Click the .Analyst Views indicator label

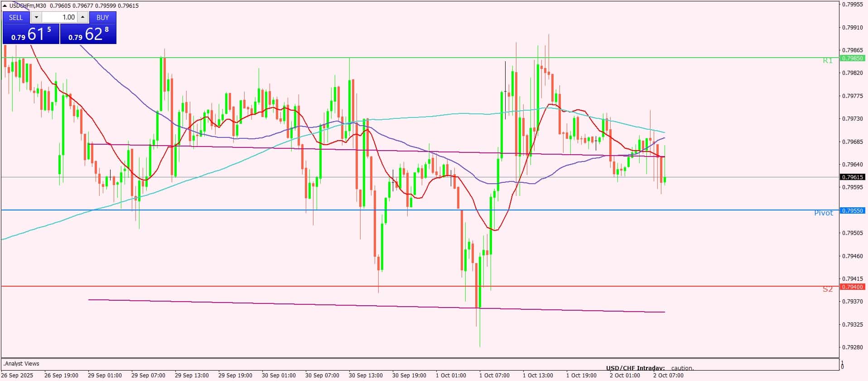click(x=22, y=363)
